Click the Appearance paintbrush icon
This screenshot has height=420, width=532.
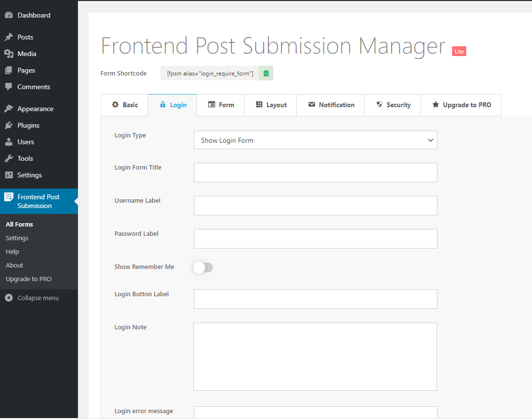(9, 109)
